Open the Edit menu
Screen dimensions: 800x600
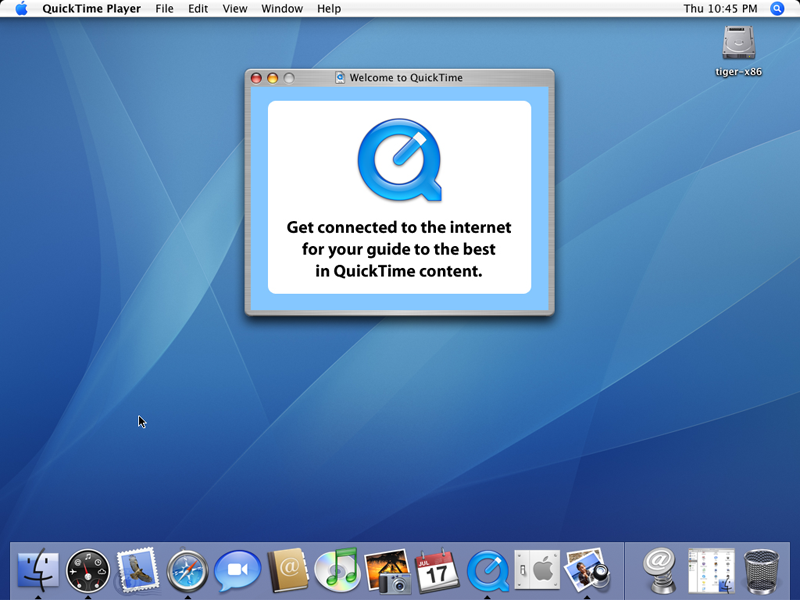[x=198, y=9]
